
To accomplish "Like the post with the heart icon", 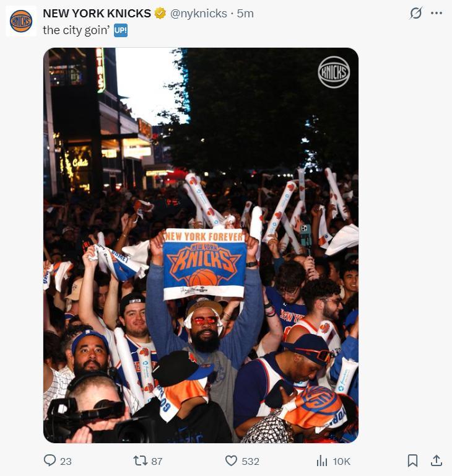I will pos(231,461).
